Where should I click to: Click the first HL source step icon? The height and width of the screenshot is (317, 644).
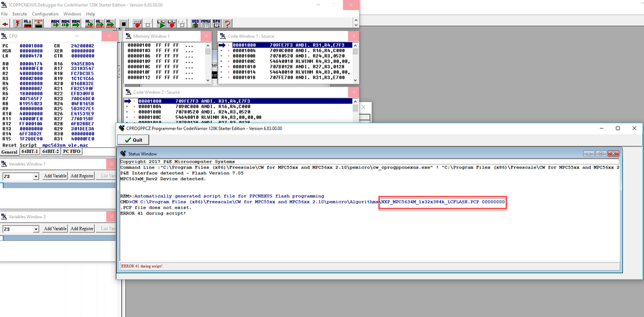88,24
